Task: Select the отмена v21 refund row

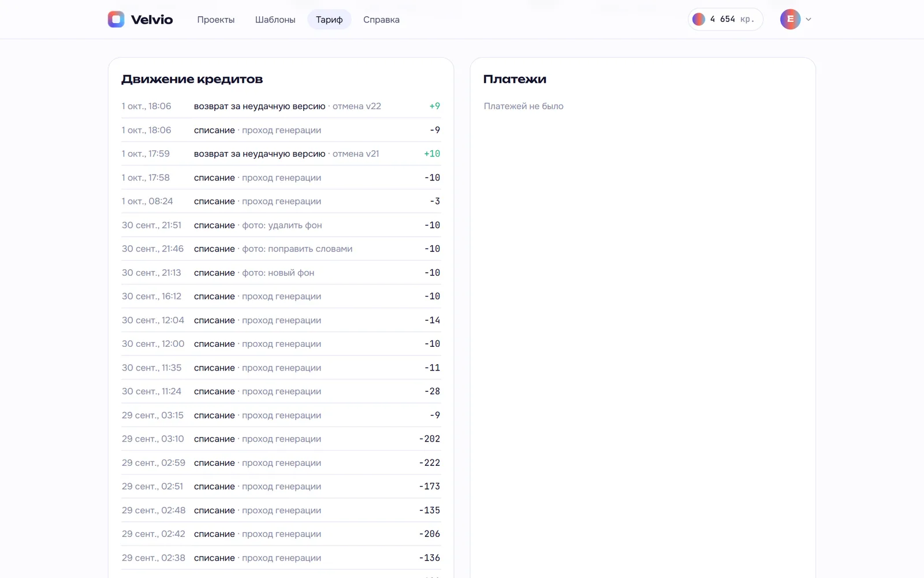Action: tap(281, 154)
